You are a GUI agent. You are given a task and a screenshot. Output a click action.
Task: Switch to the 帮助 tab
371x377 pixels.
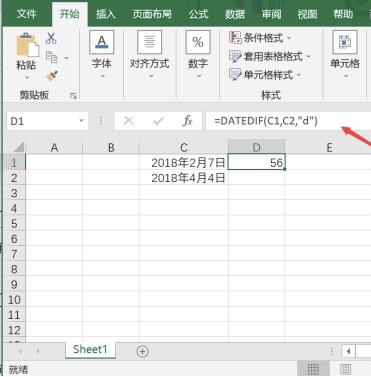pyautogui.click(x=343, y=14)
